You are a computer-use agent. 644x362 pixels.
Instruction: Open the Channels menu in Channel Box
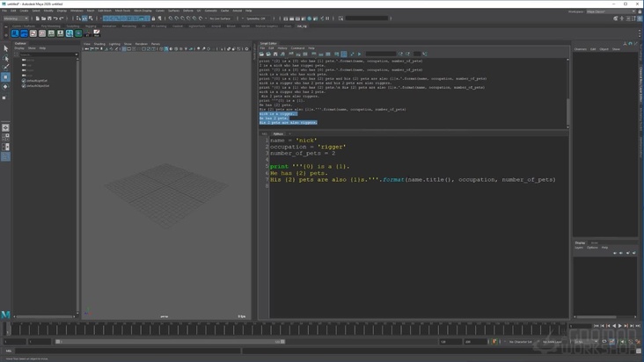pos(581,49)
